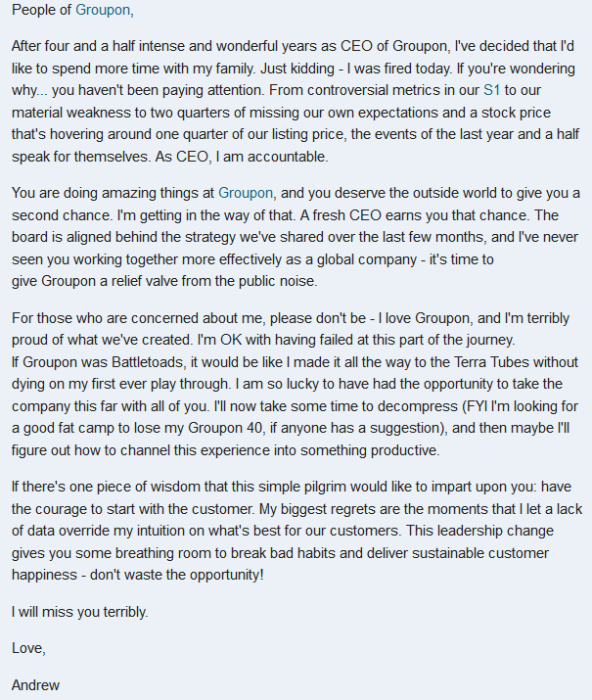
Task: Click the 'Love,' closing line
Action: [x=28, y=648]
